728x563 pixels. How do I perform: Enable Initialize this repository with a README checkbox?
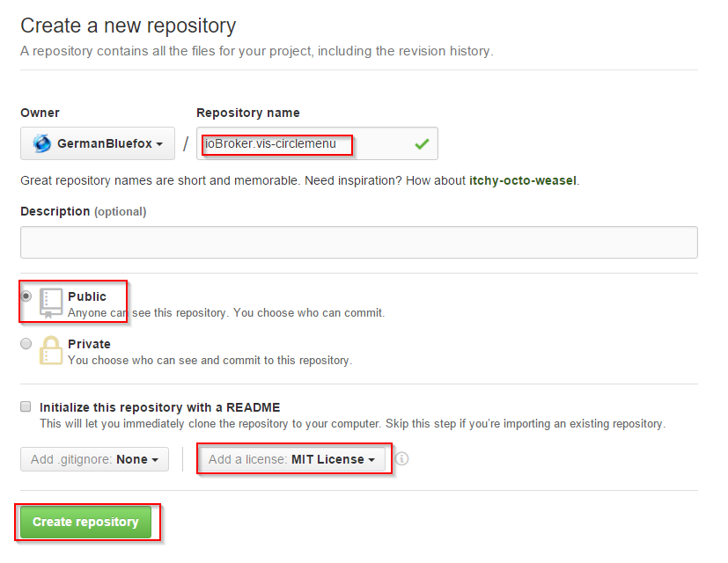[26, 407]
